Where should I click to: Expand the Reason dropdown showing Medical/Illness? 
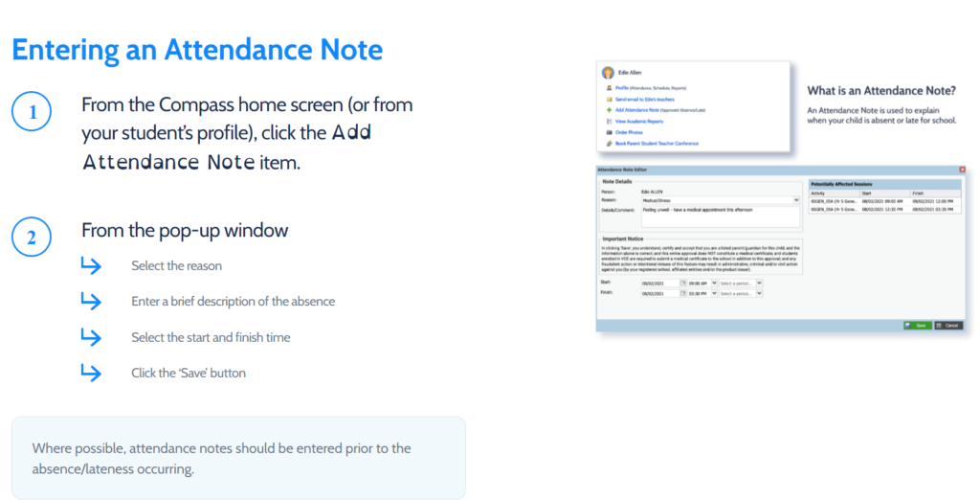(x=796, y=200)
